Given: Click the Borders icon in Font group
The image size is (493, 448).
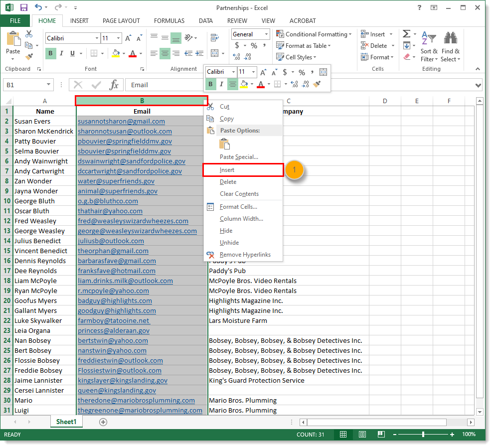Looking at the screenshot, I should tap(94, 53).
